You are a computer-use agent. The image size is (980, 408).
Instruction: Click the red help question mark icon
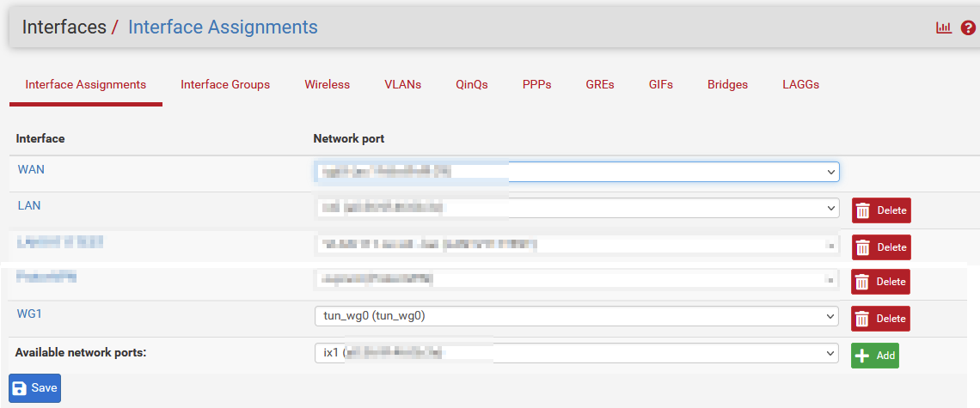point(968,27)
